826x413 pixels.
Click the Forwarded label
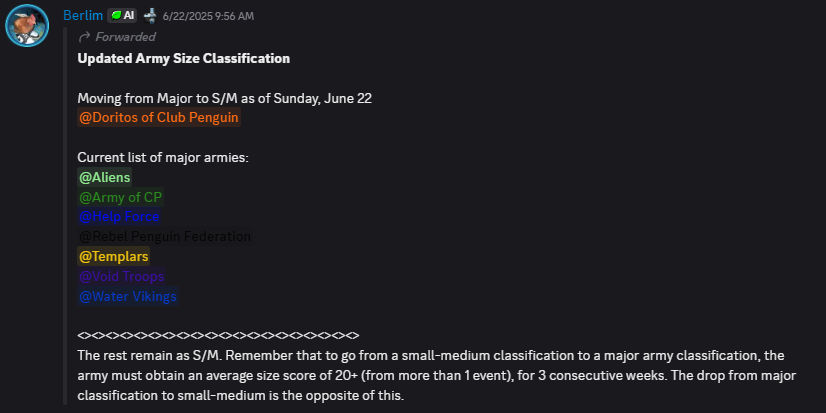tap(125, 37)
